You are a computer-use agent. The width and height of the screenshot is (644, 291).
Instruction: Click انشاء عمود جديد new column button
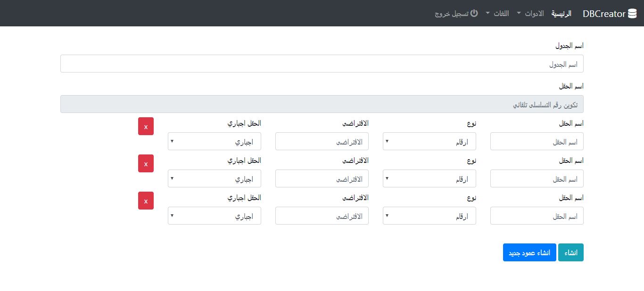pos(529,252)
